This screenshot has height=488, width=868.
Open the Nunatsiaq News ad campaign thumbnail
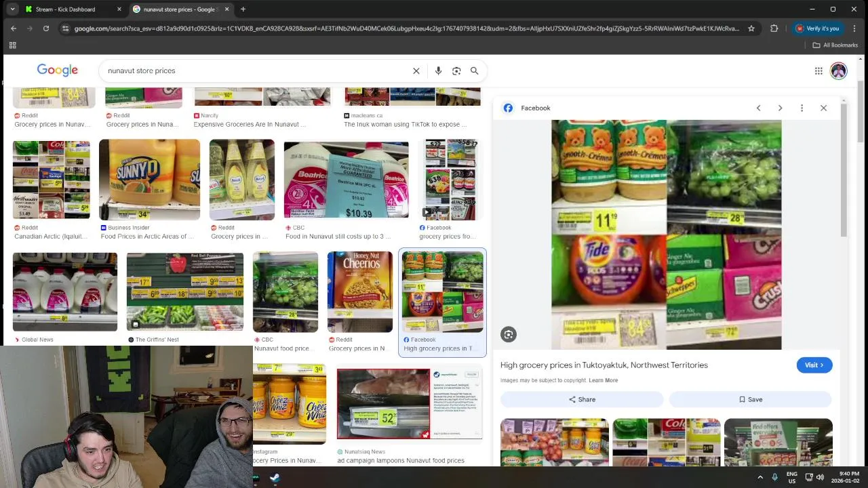tap(410, 404)
